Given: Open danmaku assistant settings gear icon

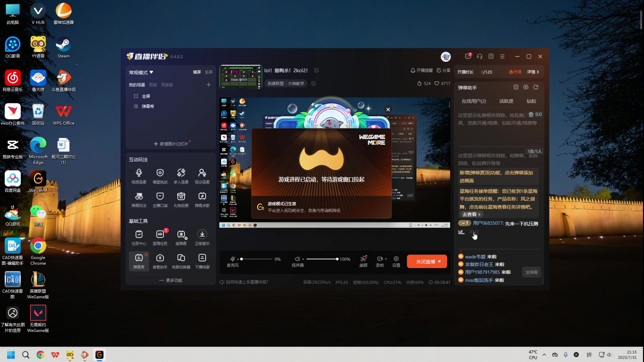Looking at the screenshot, I should [x=526, y=87].
